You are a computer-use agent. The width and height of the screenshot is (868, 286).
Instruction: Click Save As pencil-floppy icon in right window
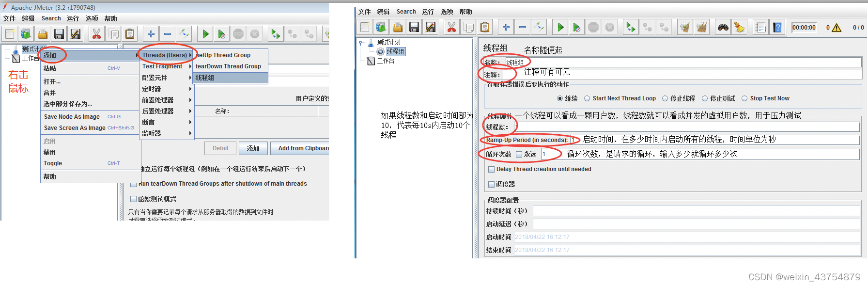[x=430, y=27]
